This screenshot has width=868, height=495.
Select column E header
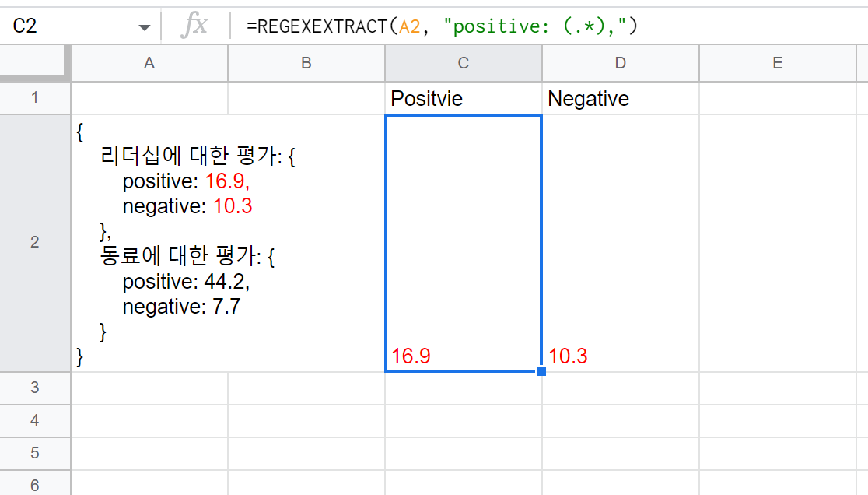(778, 63)
